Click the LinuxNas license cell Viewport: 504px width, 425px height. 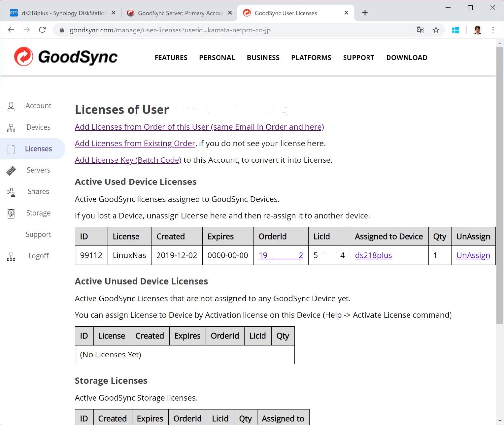point(129,255)
